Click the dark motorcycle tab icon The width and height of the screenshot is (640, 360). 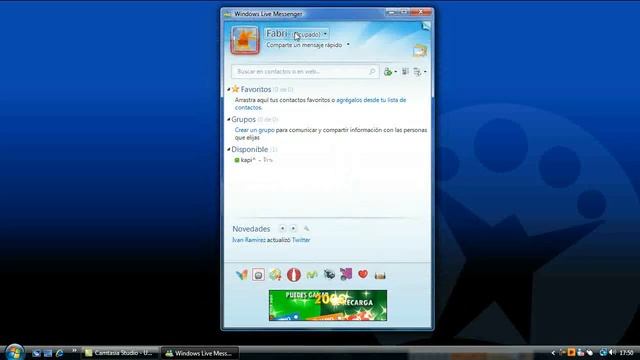[329, 275]
